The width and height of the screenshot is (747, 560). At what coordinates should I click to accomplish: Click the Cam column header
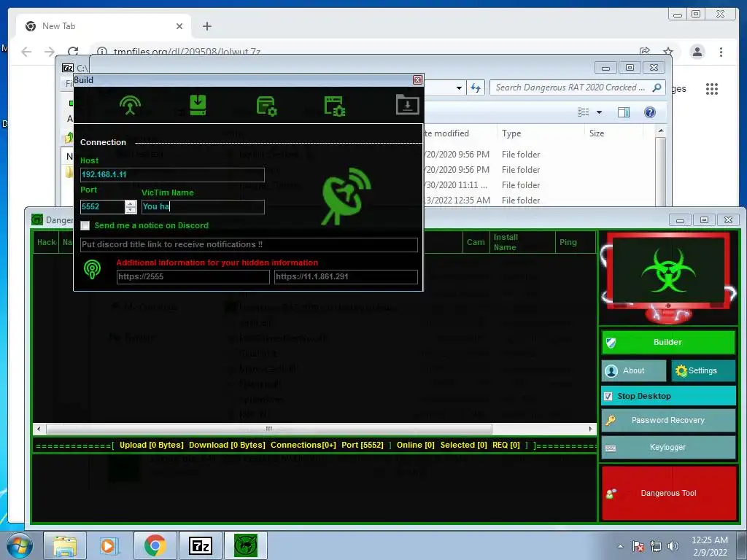tap(476, 242)
